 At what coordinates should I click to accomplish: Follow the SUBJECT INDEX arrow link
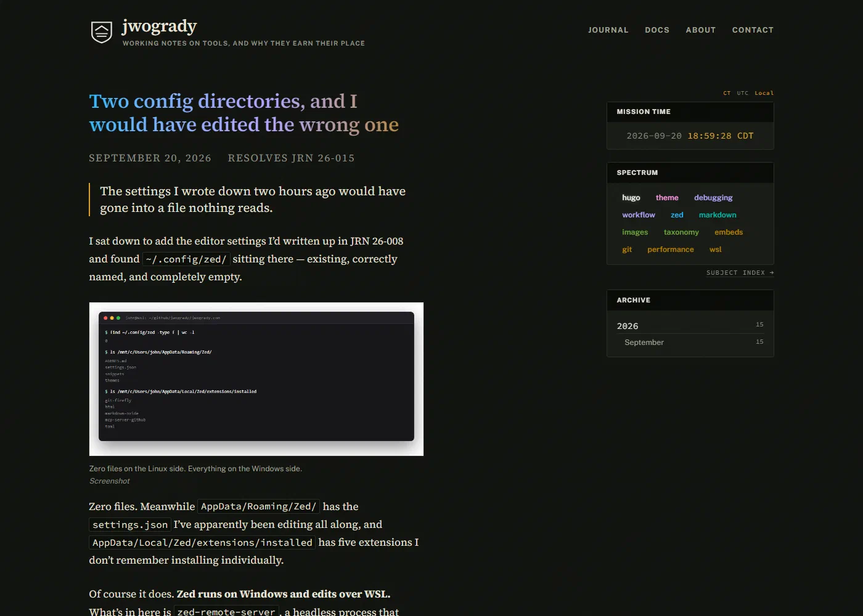(x=740, y=272)
